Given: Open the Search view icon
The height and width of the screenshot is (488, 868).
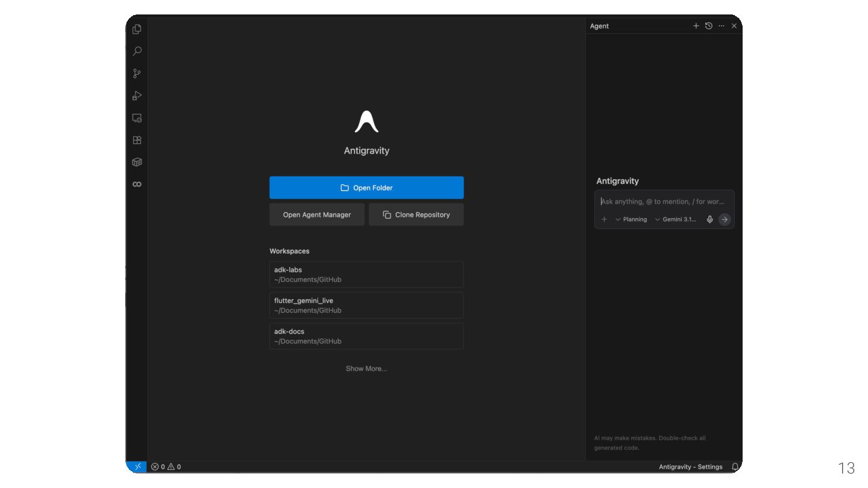Looking at the screenshot, I should [x=137, y=51].
